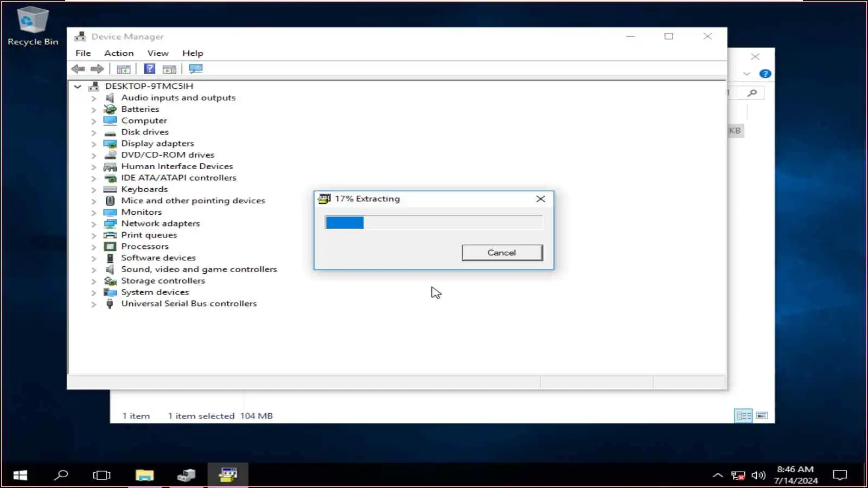Cancel the extraction
Image resolution: width=868 pixels, height=488 pixels.
click(x=502, y=253)
